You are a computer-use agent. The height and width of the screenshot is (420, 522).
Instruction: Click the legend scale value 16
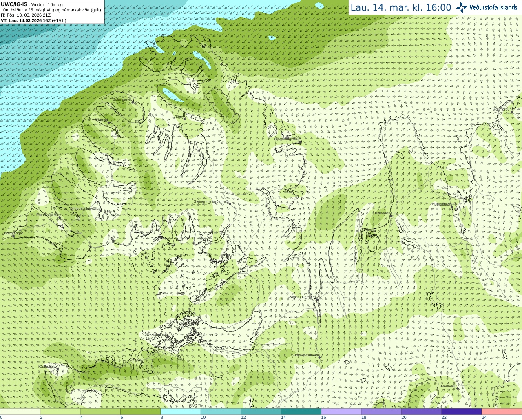coord(323,417)
